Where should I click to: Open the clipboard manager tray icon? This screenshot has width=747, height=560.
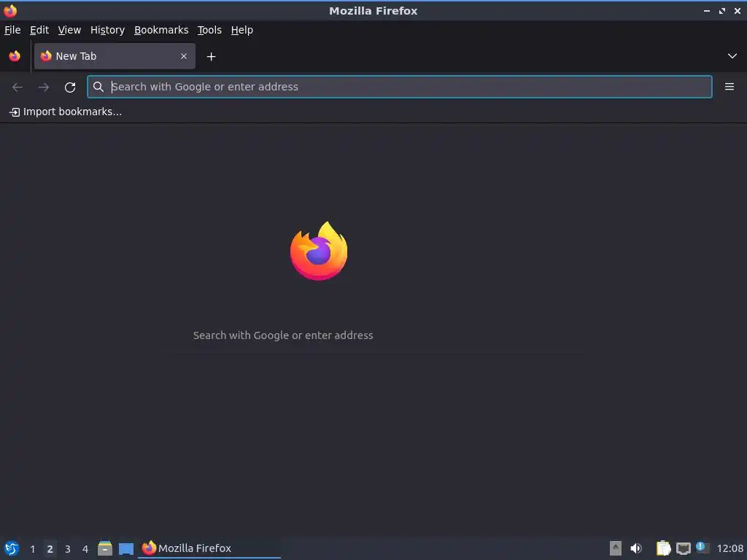[663, 548]
